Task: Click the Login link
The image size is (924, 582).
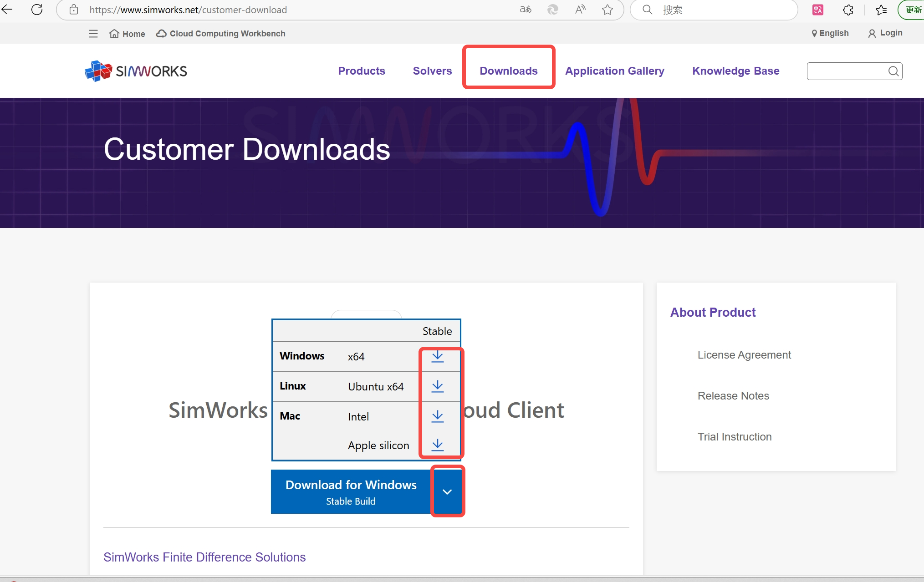Action: (x=885, y=33)
